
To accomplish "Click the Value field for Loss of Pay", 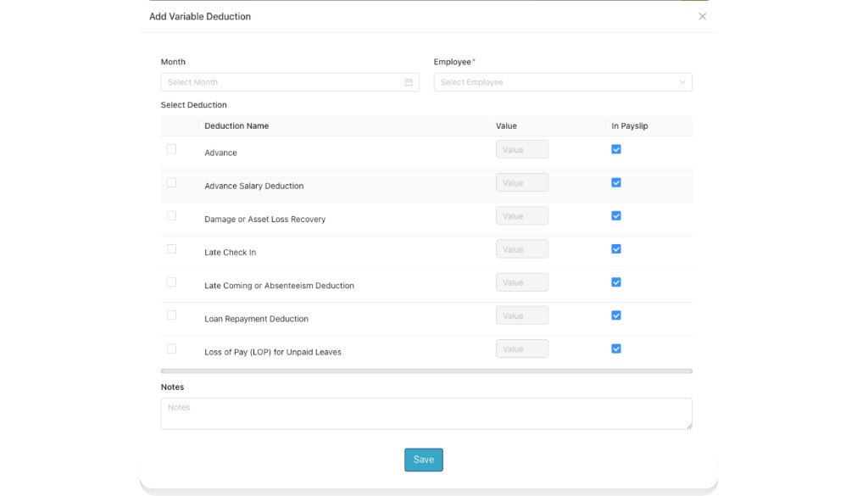I will tap(521, 348).
